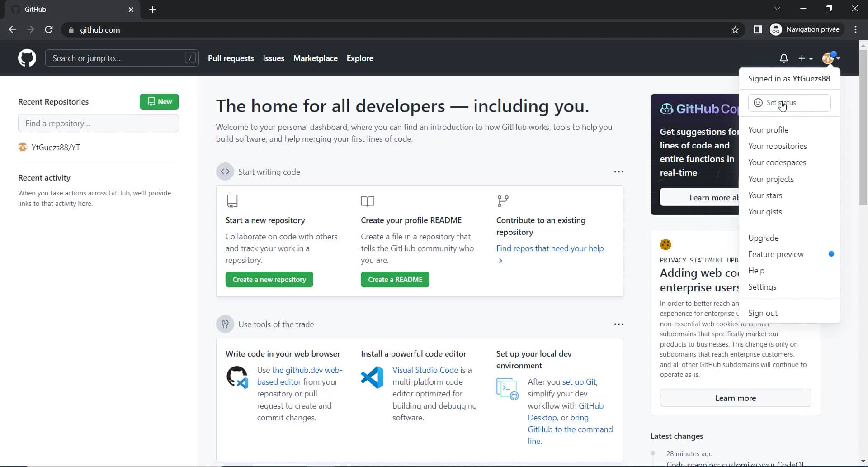Focus the Find a repository field
Viewport: 868px width, 467px height.
tap(99, 123)
